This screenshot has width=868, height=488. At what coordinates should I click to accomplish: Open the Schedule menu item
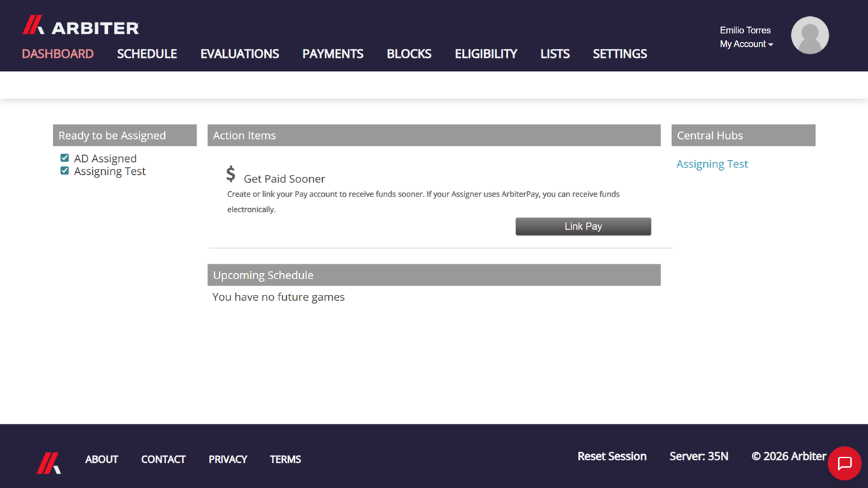(x=147, y=54)
